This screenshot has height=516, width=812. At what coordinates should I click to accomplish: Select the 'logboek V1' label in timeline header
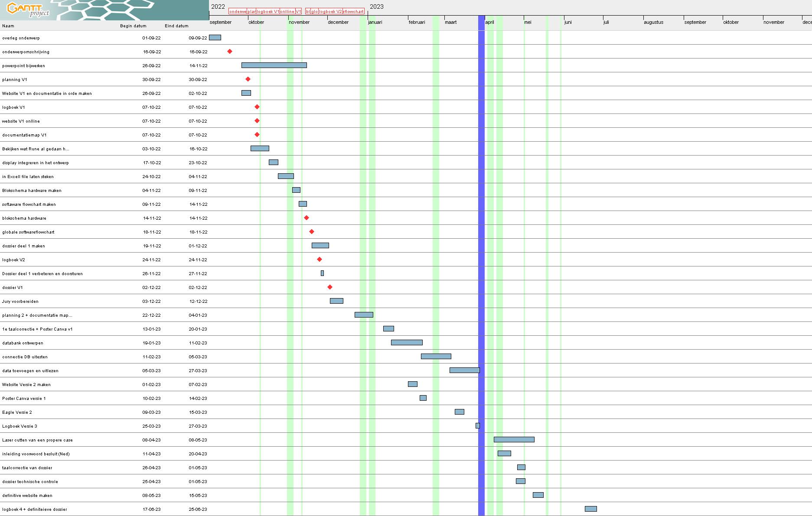(268, 12)
